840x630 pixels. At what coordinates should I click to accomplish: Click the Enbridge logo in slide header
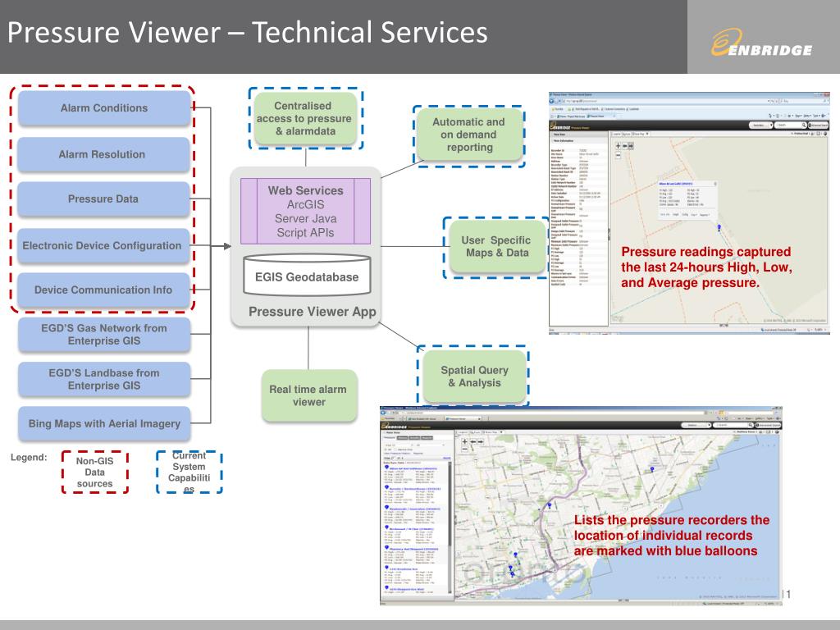pyautogui.click(x=762, y=43)
